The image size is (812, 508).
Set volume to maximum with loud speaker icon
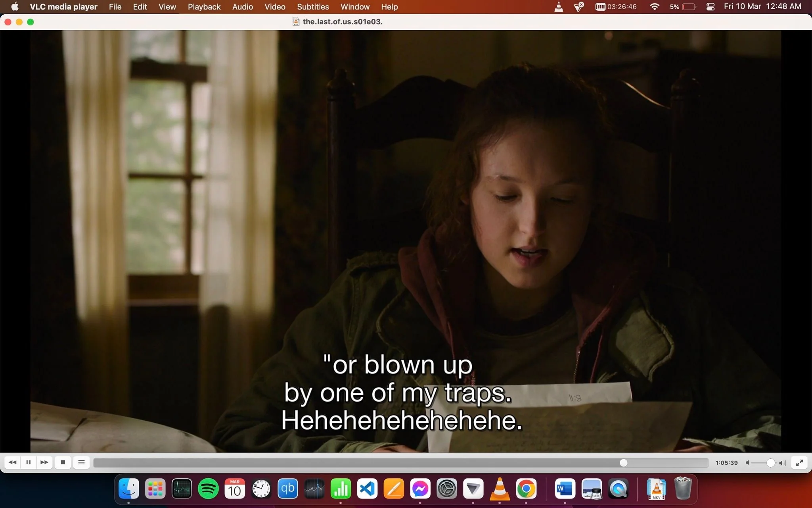(x=782, y=463)
